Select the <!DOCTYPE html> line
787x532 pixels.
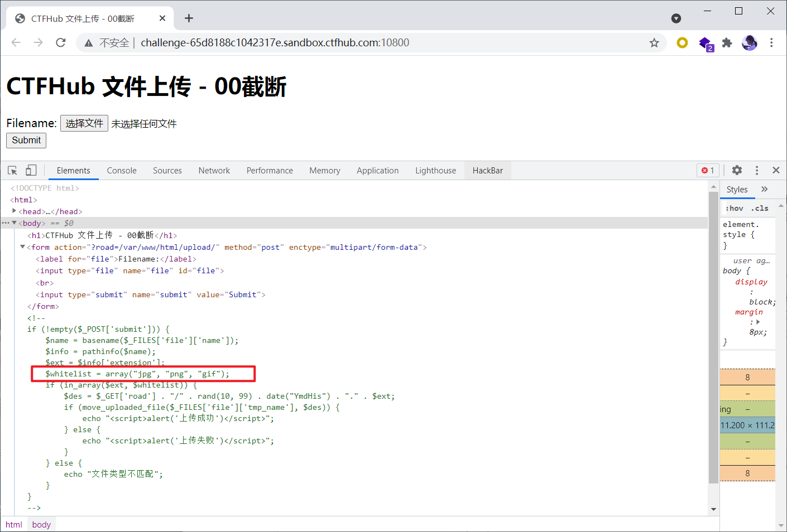45,188
